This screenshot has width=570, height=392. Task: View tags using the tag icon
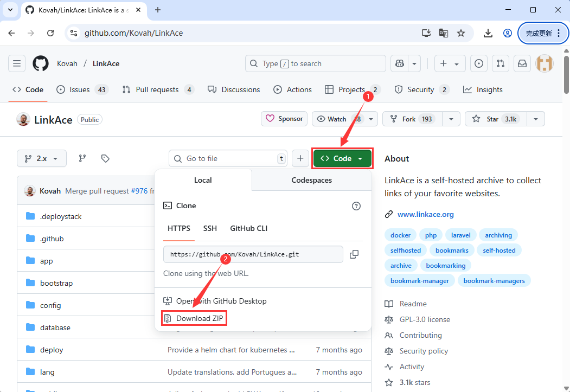pos(105,158)
